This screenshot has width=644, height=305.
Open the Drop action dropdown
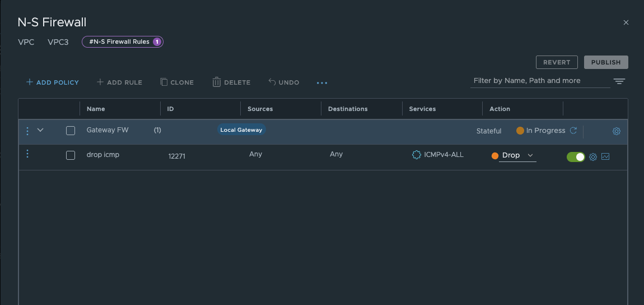click(517, 155)
